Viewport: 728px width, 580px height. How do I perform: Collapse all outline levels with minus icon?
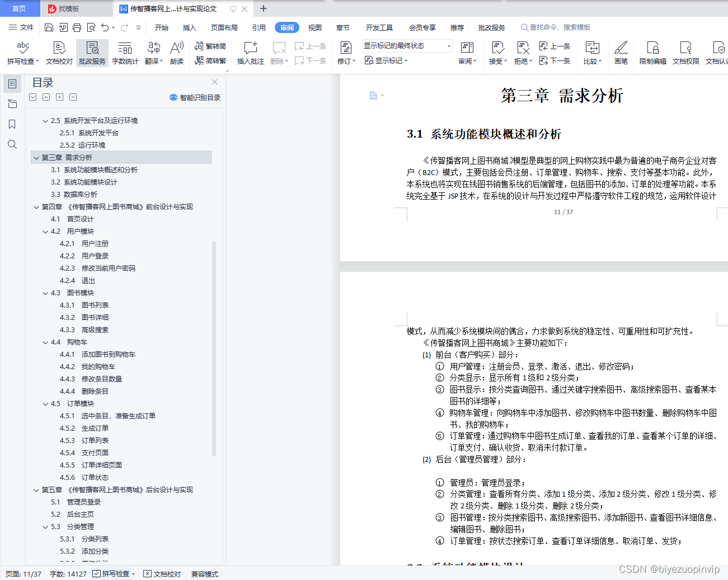point(73,97)
